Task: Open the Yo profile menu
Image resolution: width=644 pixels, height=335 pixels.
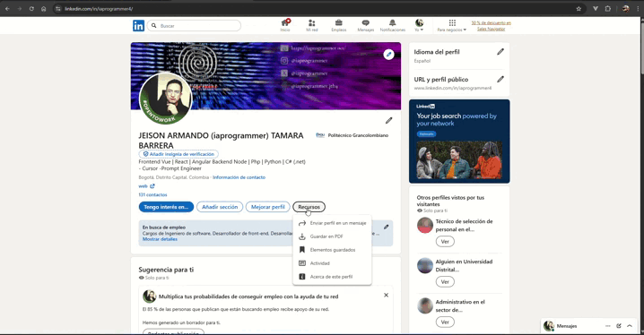Action: pyautogui.click(x=419, y=25)
